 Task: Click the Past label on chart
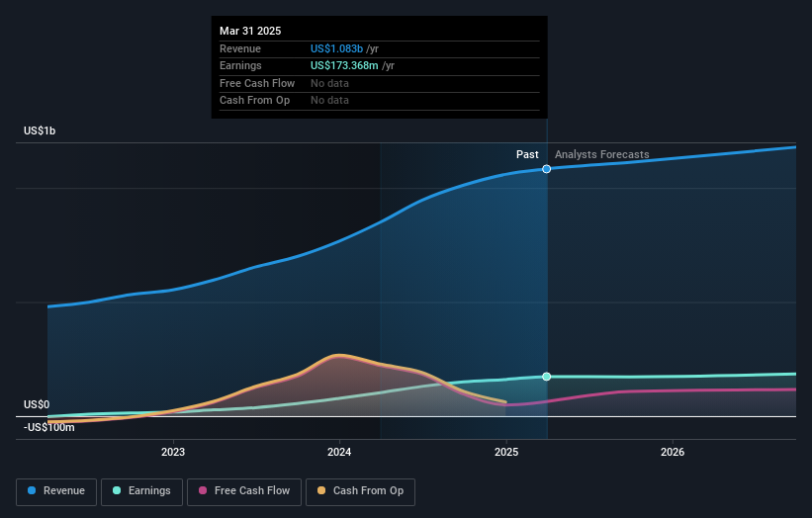tap(527, 155)
